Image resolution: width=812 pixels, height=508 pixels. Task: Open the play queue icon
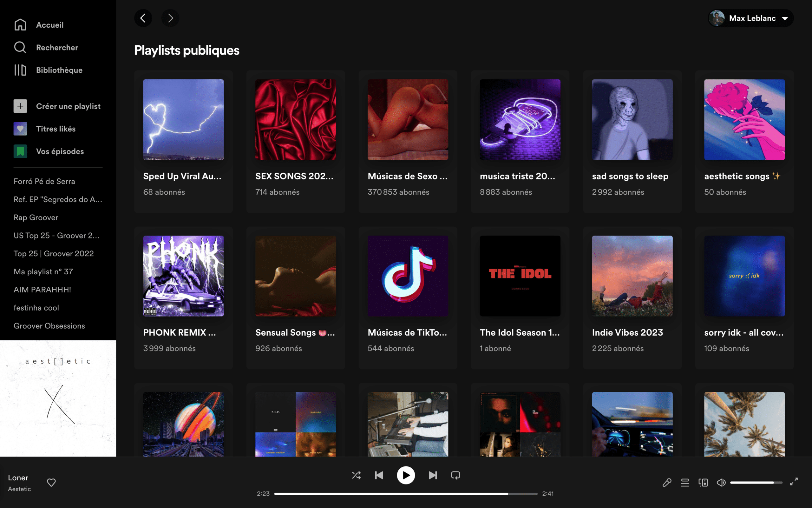coord(685,483)
